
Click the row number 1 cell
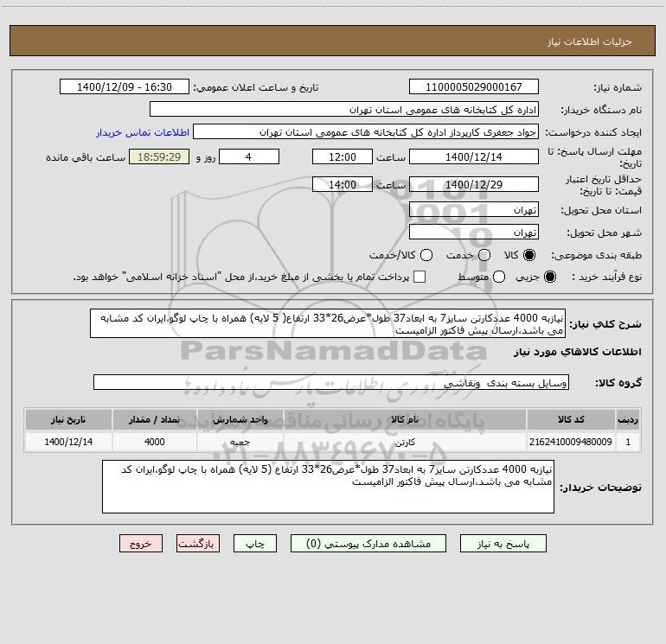[x=628, y=442]
